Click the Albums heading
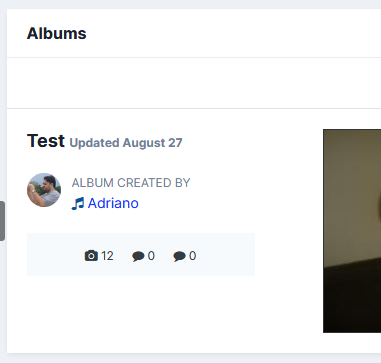This screenshot has width=381, height=363. point(57,33)
